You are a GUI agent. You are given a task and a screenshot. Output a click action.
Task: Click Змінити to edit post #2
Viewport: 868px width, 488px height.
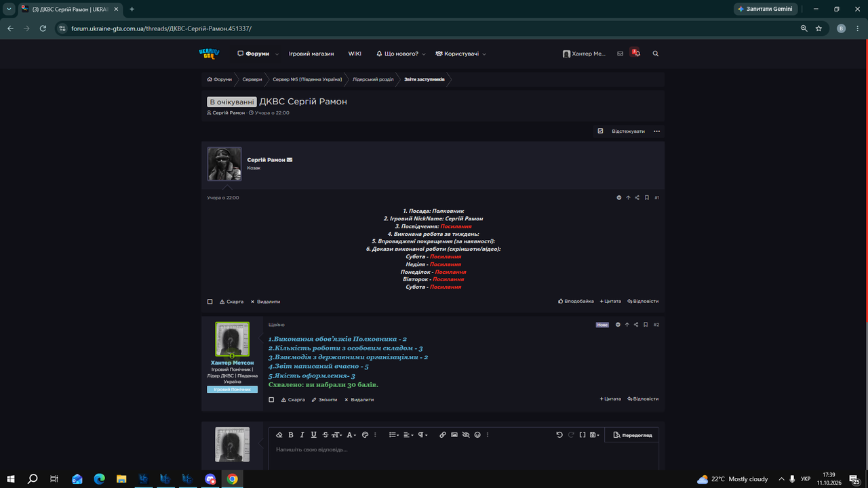(324, 400)
